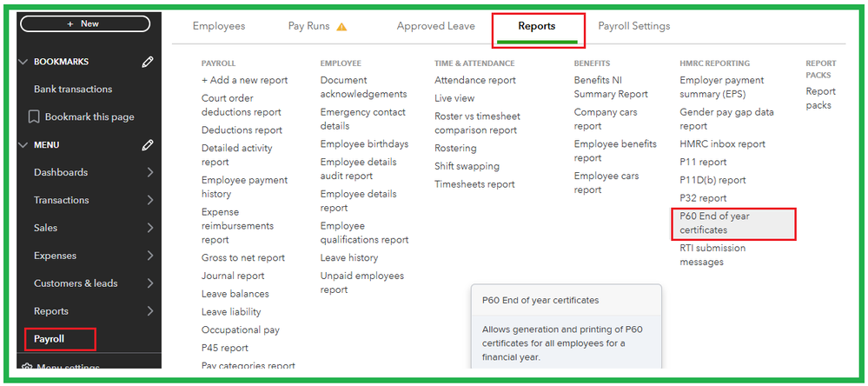Open Employee qualifications report
The image size is (868, 386).
pos(364,233)
